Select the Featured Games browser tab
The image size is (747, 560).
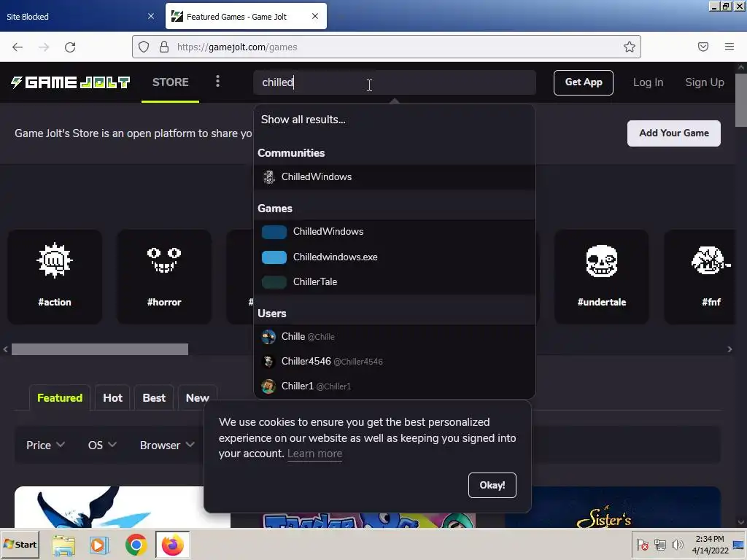point(246,16)
